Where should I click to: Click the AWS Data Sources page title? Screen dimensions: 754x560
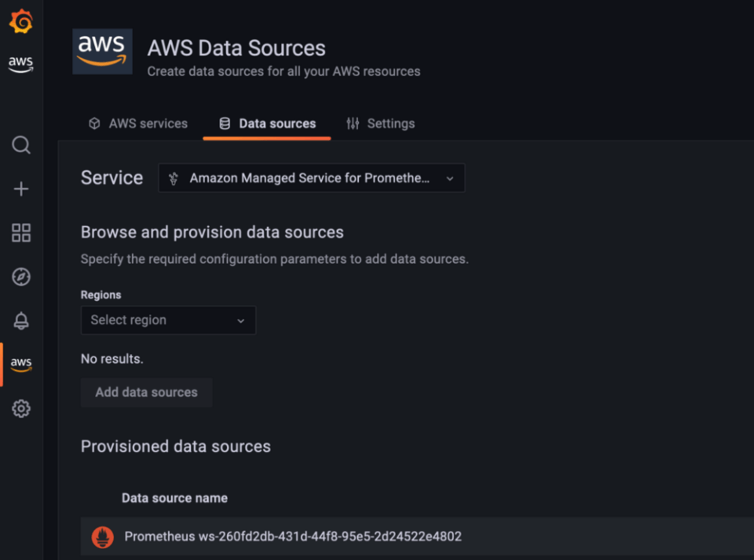236,48
